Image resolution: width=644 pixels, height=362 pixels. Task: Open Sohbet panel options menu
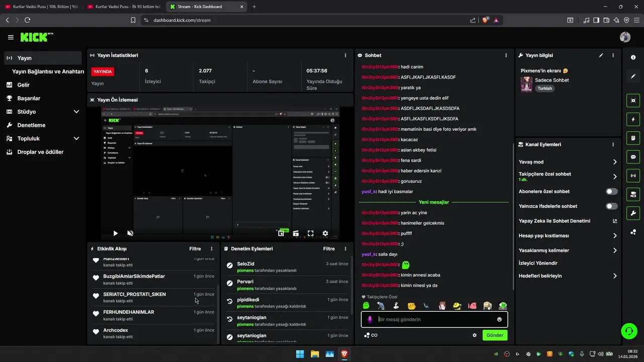point(506,55)
